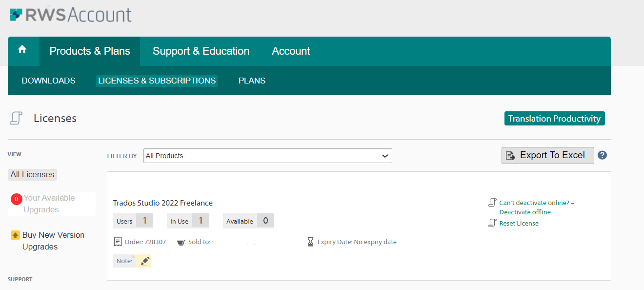The height and width of the screenshot is (290, 644).
Task: Click the Note: label
Action: tap(124, 261)
